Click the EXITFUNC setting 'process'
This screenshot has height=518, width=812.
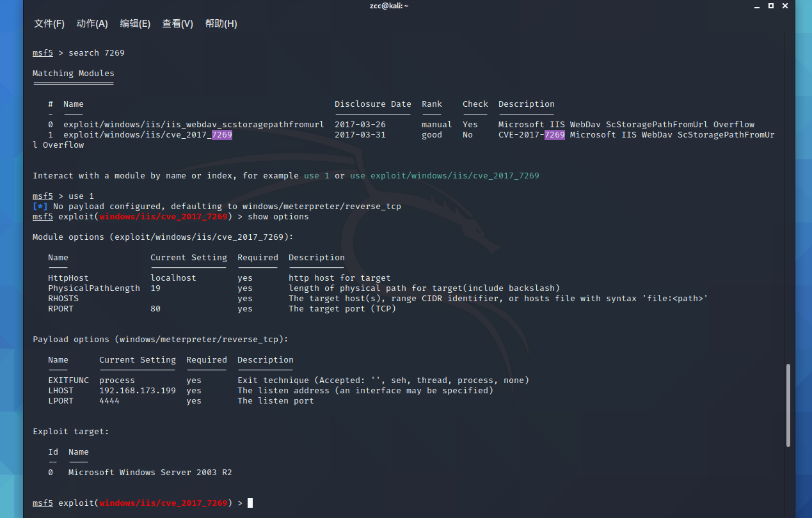click(x=117, y=381)
